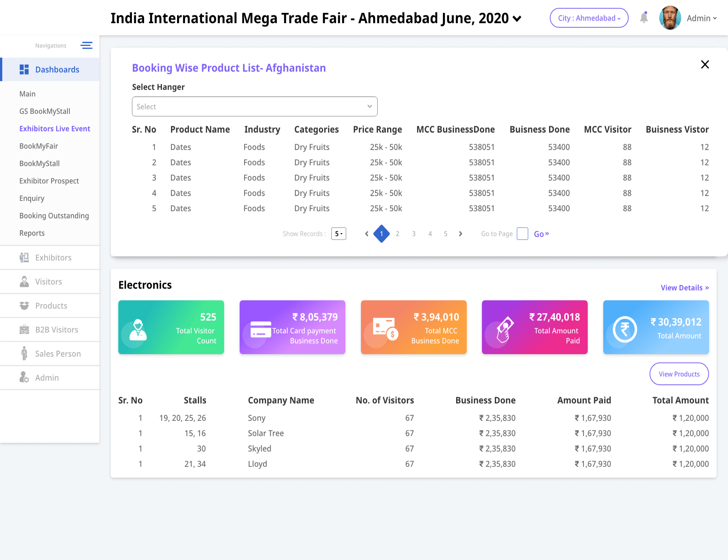
Task: Open the View Details link
Action: coord(684,288)
